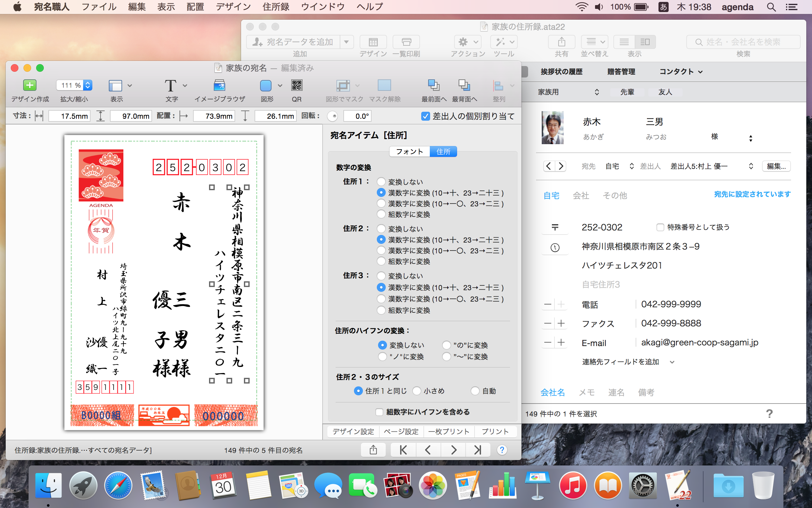Click the 編集... button

coord(776,166)
